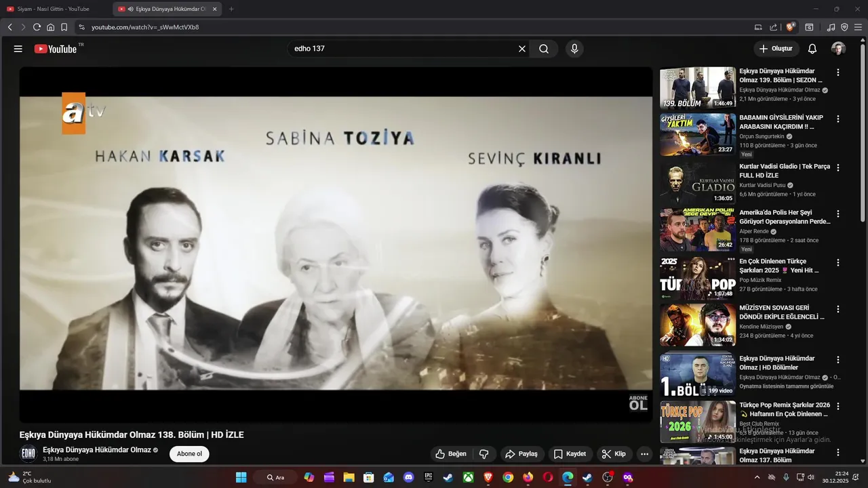Go forward in browser history

click(x=23, y=27)
